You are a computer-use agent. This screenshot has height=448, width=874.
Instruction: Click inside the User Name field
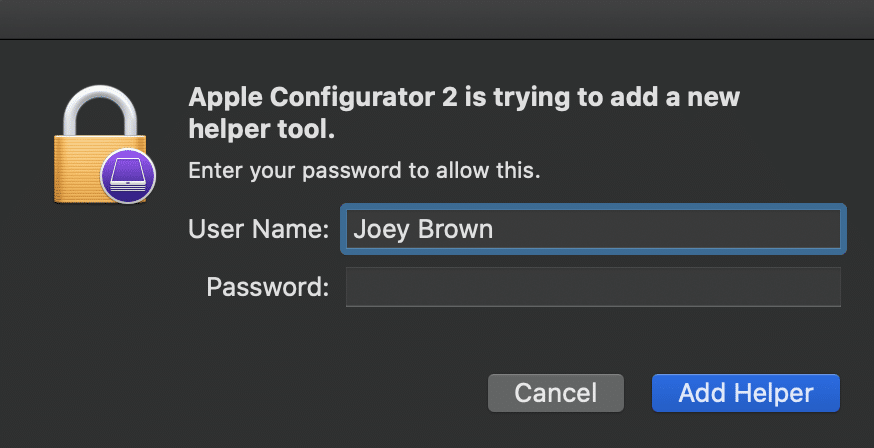coord(593,229)
